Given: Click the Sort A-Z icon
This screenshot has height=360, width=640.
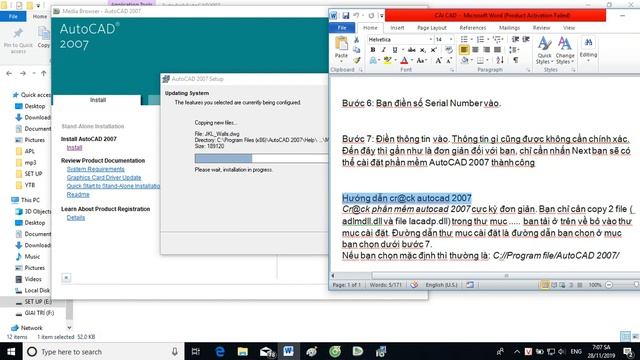Looking at the screenshot, I should point(500,60).
